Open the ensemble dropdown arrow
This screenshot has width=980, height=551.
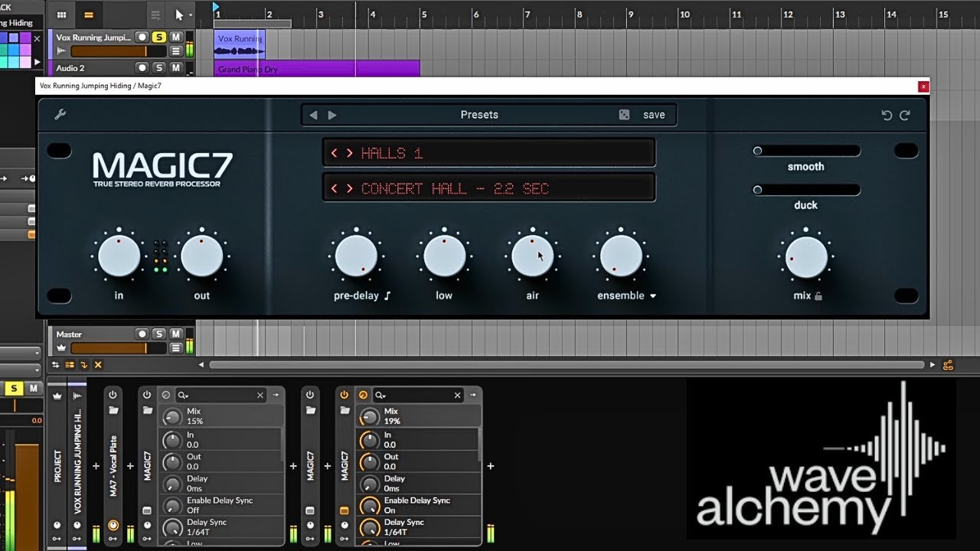tap(653, 296)
